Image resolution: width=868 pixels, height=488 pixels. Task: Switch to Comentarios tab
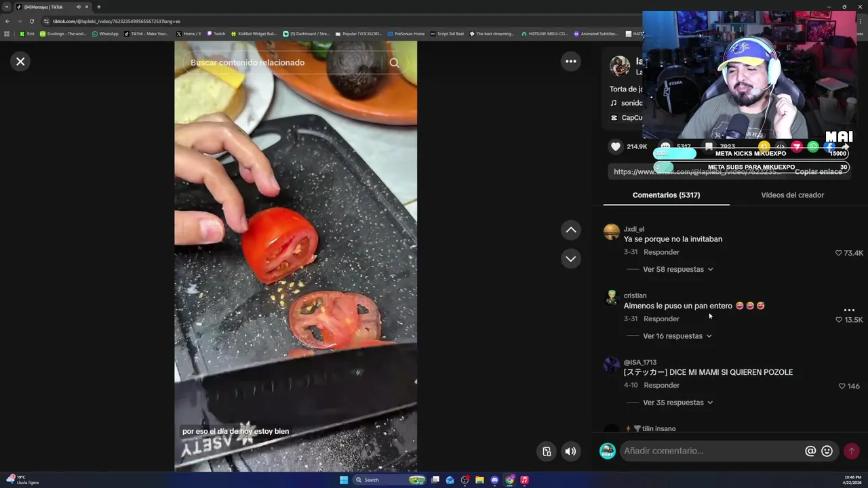click(x=666, y=195)
